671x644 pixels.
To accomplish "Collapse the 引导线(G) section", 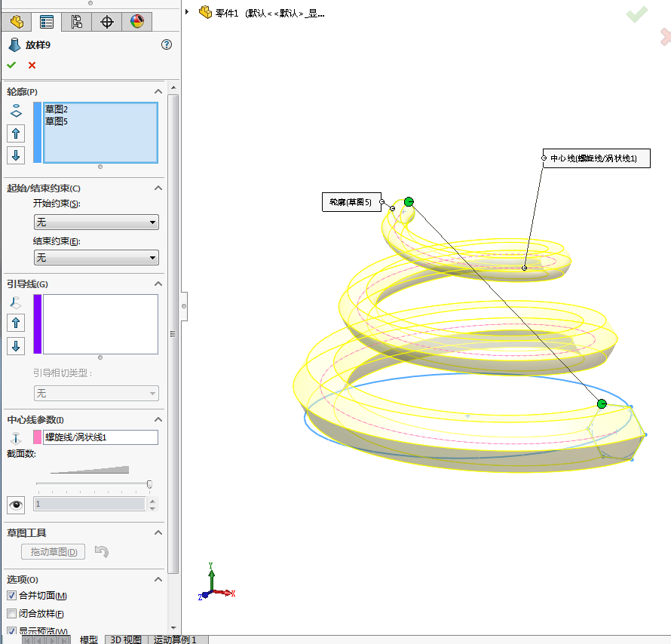I will [x=158, y=284].
